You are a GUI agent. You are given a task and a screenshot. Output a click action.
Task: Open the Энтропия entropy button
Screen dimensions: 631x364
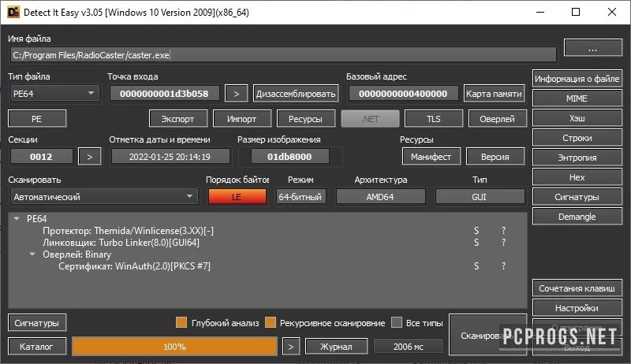click(x=577, y=158)
